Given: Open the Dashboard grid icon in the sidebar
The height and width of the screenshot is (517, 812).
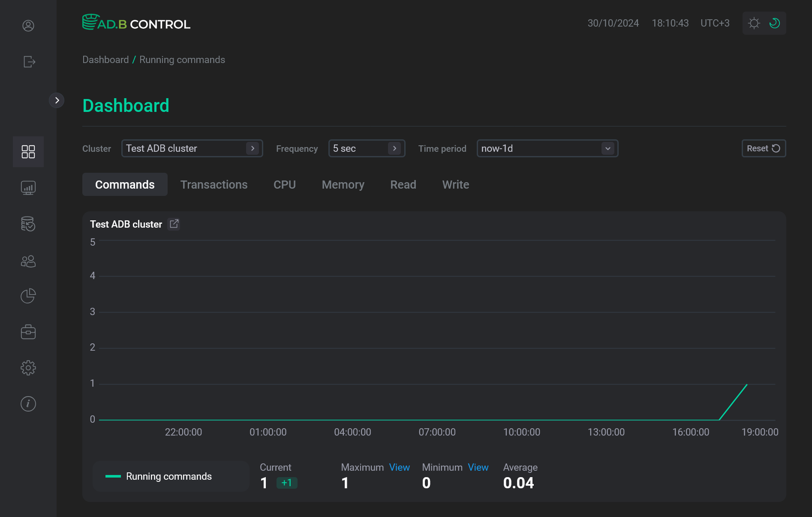Looking at the screenshot, I should (x=28, y=152).
